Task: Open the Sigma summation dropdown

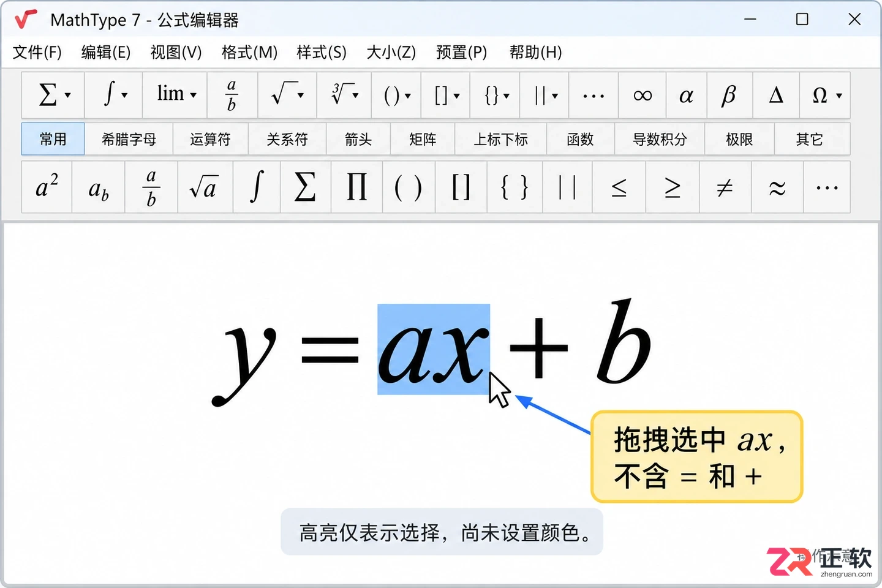Action: click(53, 95)
